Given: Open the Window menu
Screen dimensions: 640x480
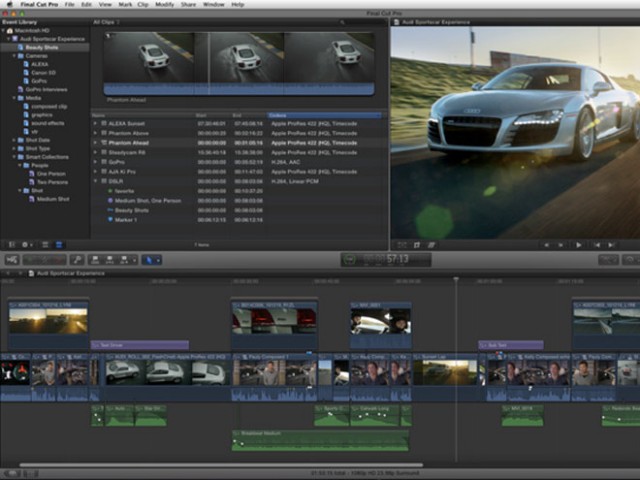Looking at the screenshot, I should [x=214, y=4].
